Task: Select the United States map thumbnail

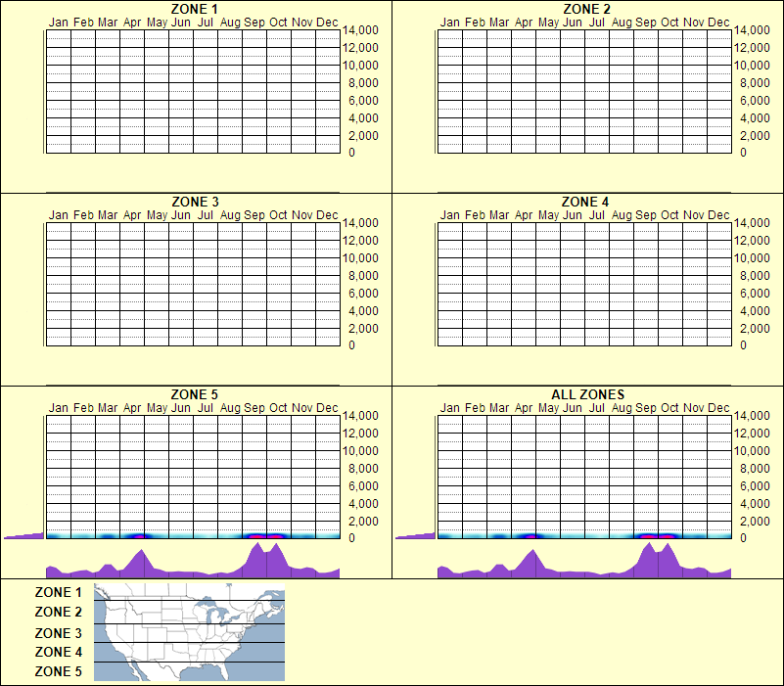Action: point(188,631)
